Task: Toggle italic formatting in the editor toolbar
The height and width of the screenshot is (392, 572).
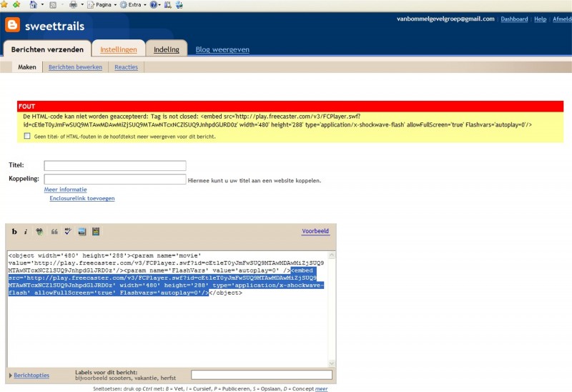Action: (x=26, y=231)
